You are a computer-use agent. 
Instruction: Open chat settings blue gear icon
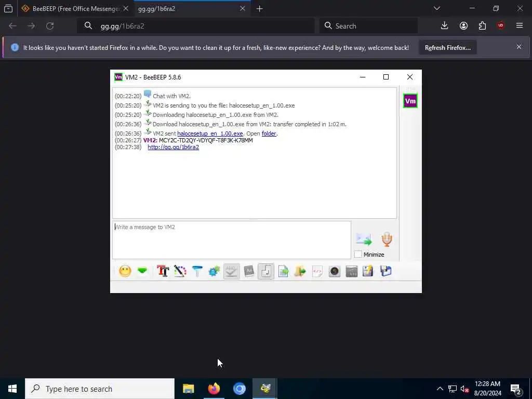(x=214, y=271)
